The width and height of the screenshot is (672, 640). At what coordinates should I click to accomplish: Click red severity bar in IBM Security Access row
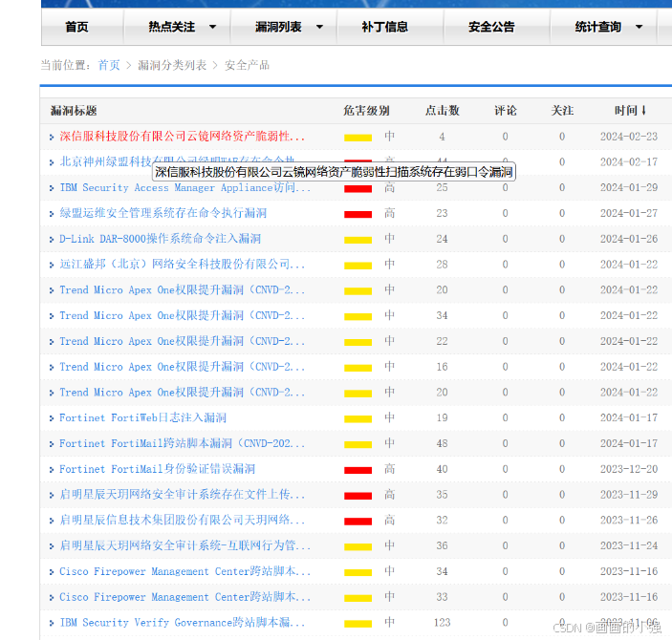point(358,189)
